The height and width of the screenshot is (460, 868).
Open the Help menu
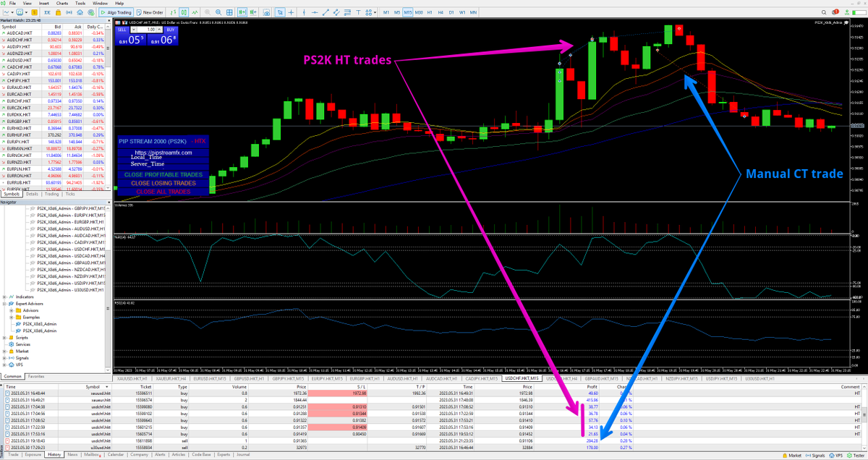tap(119, 4)
